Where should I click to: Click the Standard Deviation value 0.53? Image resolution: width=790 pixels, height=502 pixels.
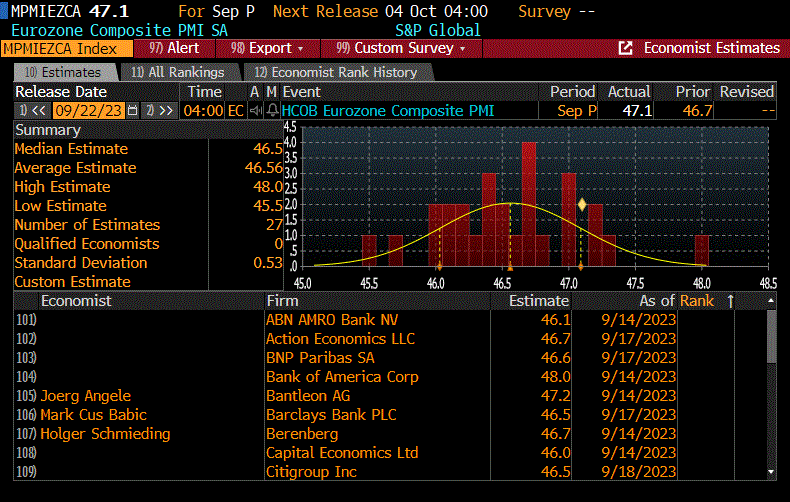tap(268, 263)
